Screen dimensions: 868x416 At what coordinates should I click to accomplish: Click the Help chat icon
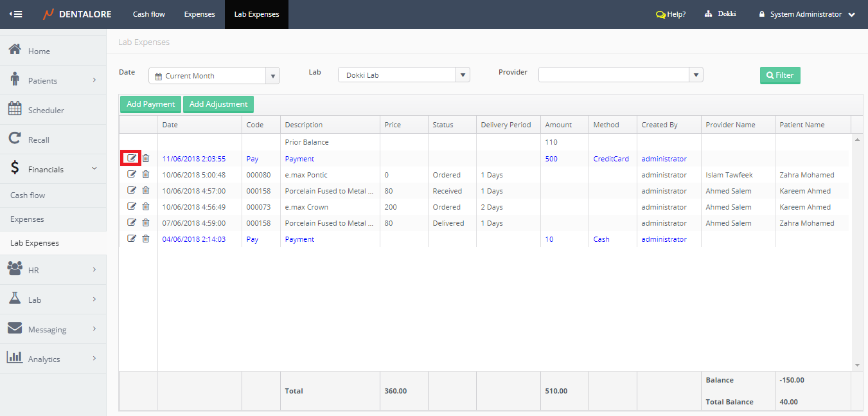[660, 14]
